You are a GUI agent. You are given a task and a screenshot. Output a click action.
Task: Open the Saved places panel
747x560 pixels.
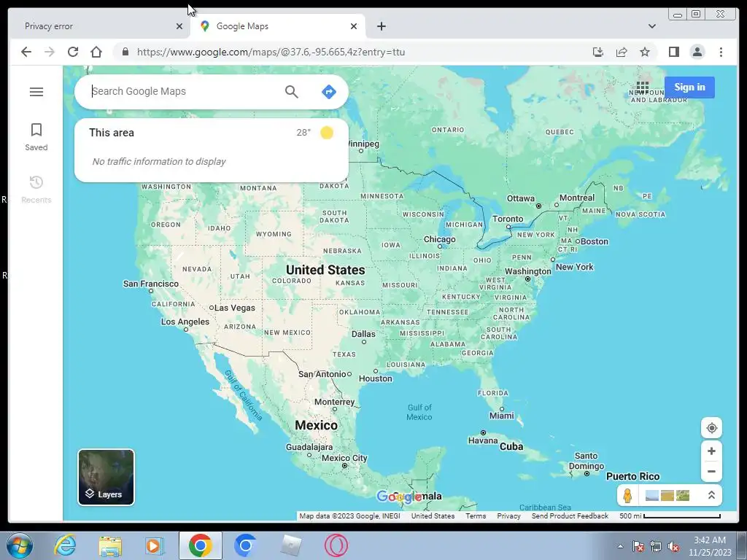pos(36,136)
